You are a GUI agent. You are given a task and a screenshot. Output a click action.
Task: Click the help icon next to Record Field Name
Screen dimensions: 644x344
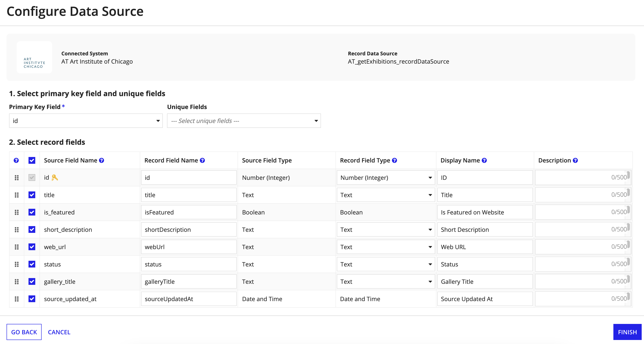(x=202, y=160)
